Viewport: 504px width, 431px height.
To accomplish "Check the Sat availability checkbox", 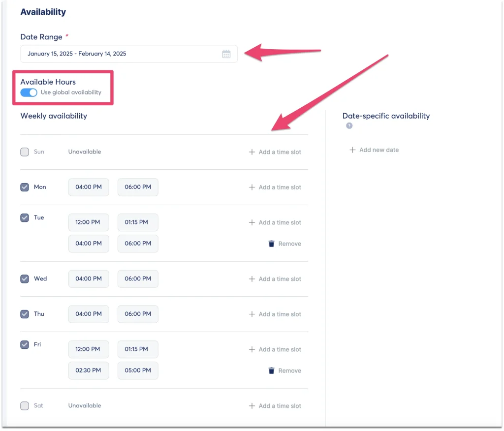I will [x=25, y=406].
